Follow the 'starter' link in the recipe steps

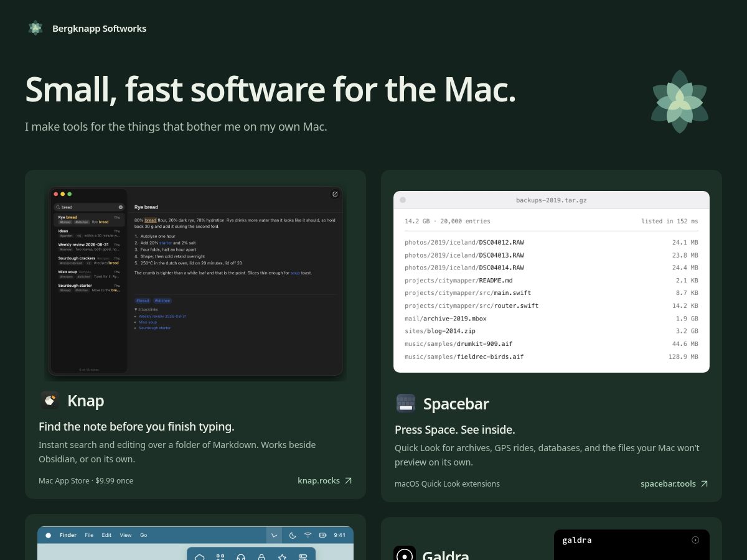[x=166, y=243]
